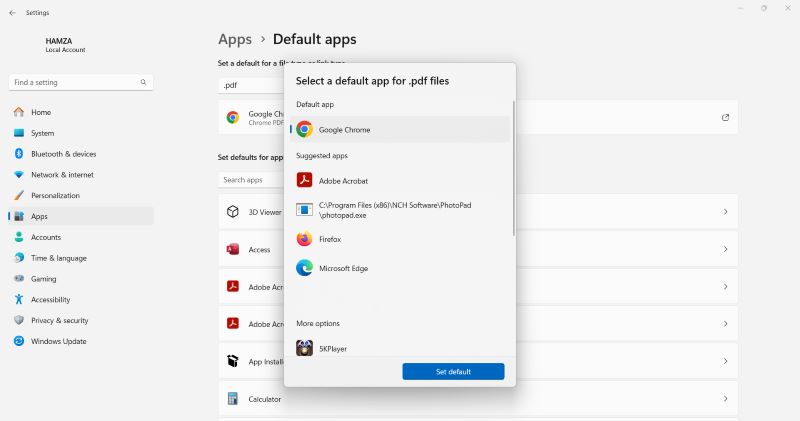Click the search magnifier icon
This screenshot has width=800, height=421.
[143, 82]
